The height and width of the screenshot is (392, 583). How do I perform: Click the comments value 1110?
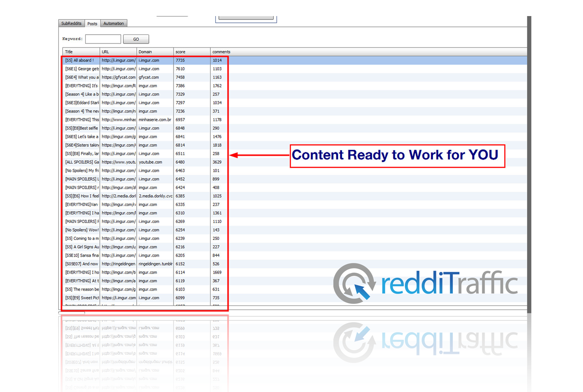coord(217,222)
